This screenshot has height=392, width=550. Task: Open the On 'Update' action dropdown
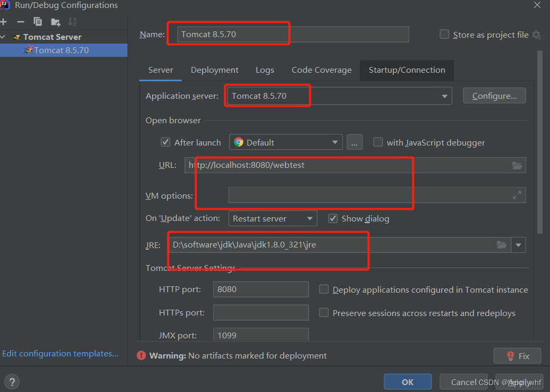[273, 218]
